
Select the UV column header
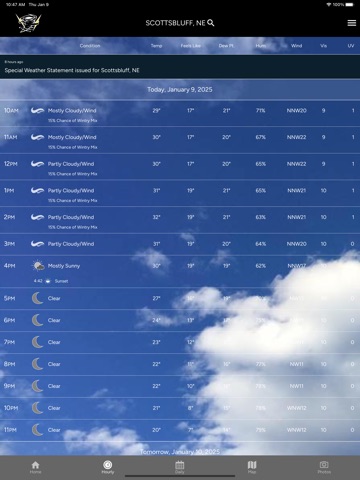pos(351,46)
